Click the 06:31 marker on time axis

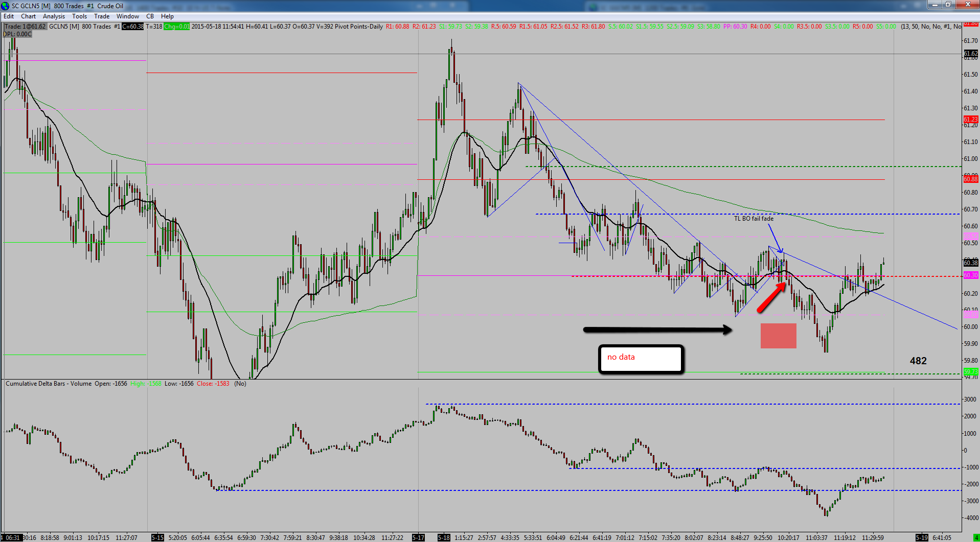pyautogui.click(x=12, y=537)
